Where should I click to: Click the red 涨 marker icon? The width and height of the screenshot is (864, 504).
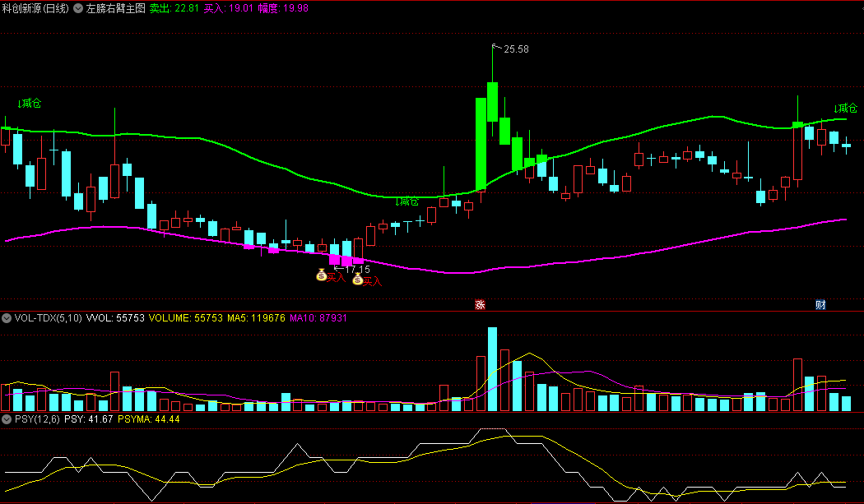click(x=480, y=304)
